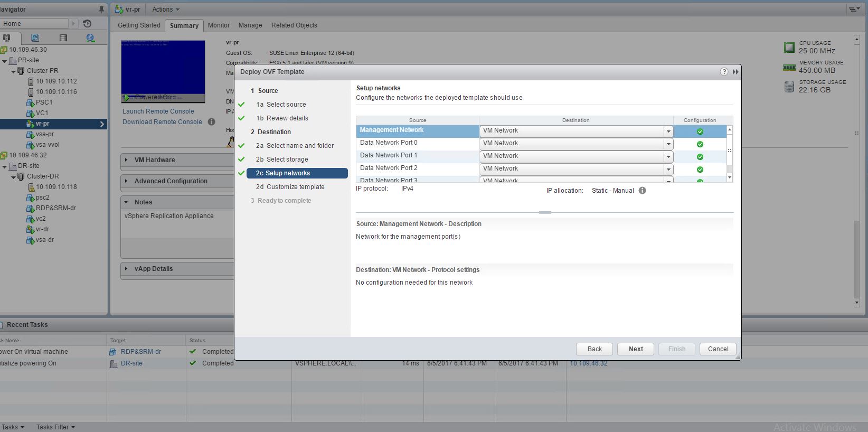Open Management Network destination dropdown

click(668, 131)
